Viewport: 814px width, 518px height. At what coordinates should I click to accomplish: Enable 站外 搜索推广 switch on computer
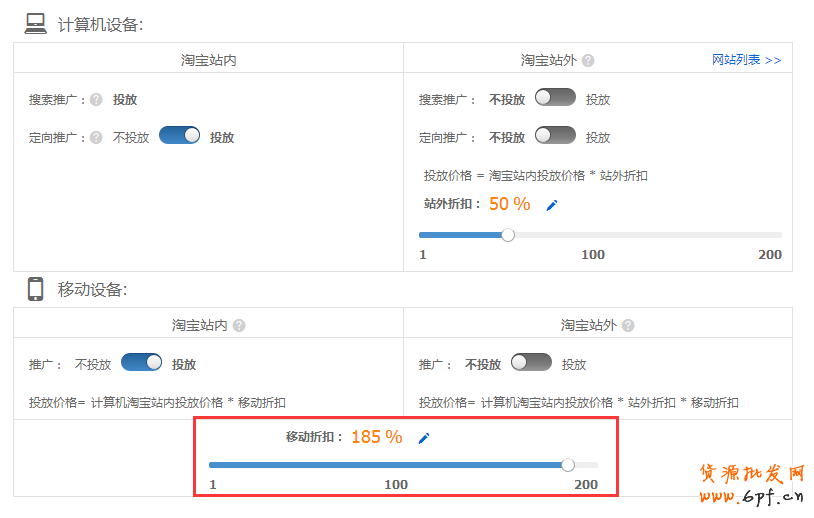pyautogui.click(x=556, y=98)
